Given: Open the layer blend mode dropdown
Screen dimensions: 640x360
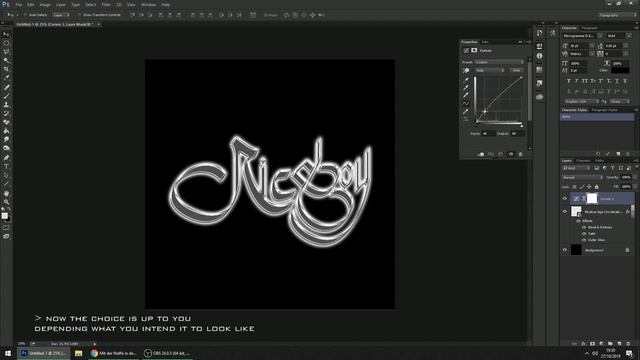Looking at the screenshot, I should (x=582, y=178).
